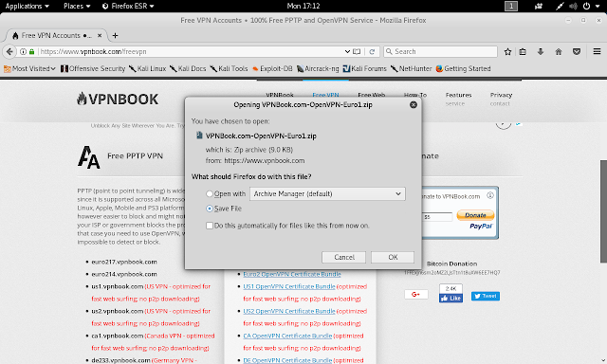Click the VPNBOOK flame logo
The height and width of the screenshot is (364, 607).
118,99
